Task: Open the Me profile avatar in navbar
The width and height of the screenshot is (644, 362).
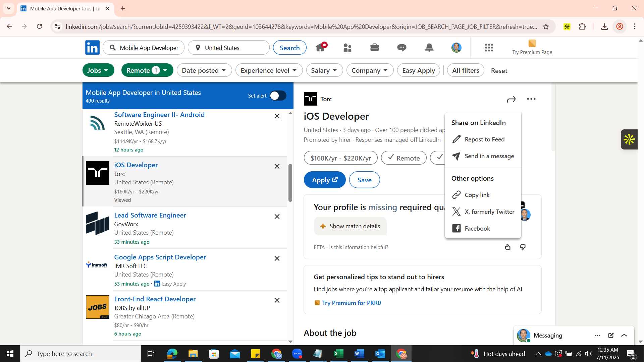Action: point(457,48)
